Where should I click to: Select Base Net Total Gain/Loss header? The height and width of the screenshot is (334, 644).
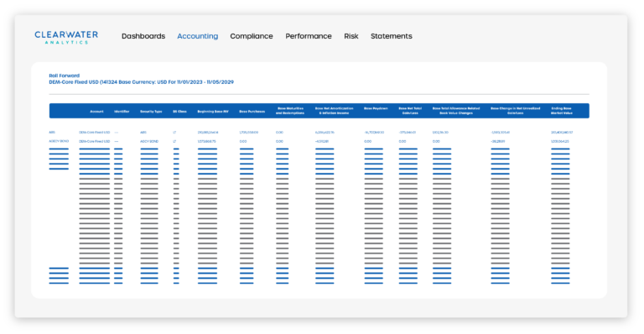click(x=410, y=111)
